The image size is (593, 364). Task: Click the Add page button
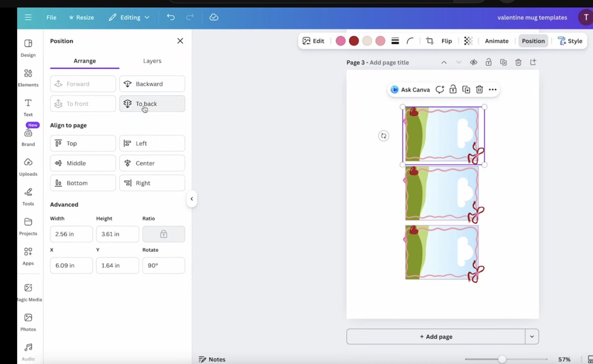click(436, 336)
